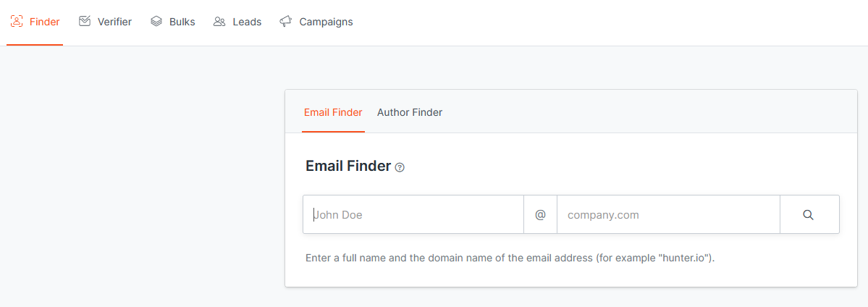Go to the Verifier section label
Viewport: 868px width, 307px height.
point(114,22)
